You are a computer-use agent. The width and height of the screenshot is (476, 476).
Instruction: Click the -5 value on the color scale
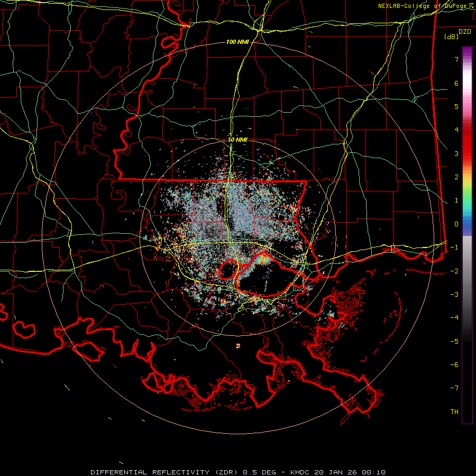[454, 342]
